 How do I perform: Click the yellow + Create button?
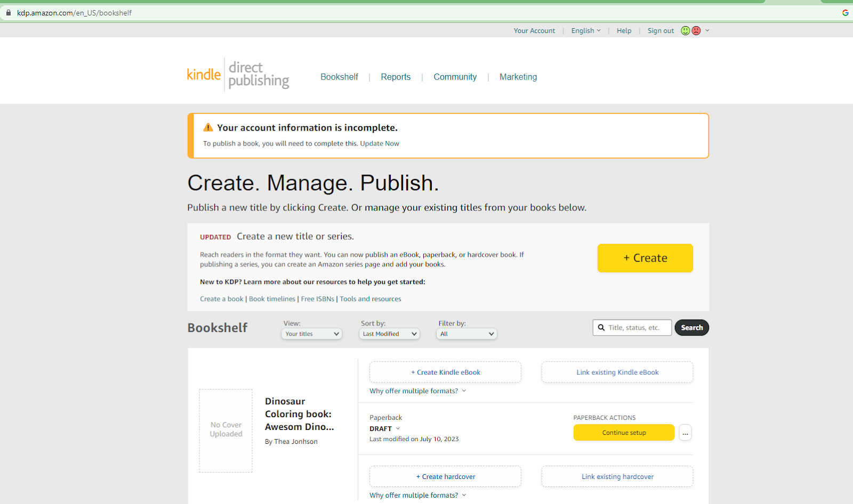tap(645, 258)
